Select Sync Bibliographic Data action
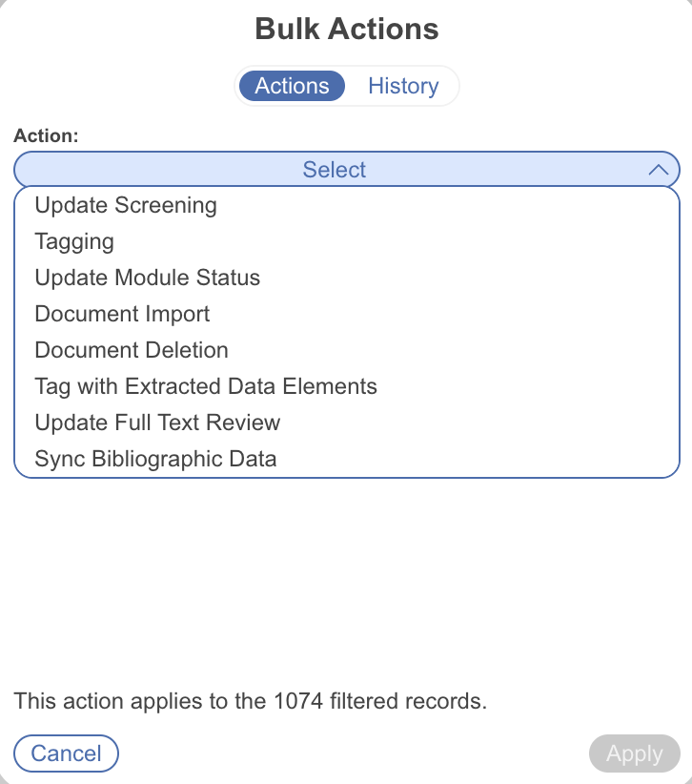Image resolution: width=692 pixels, height=784 pixels. (155, 459)
